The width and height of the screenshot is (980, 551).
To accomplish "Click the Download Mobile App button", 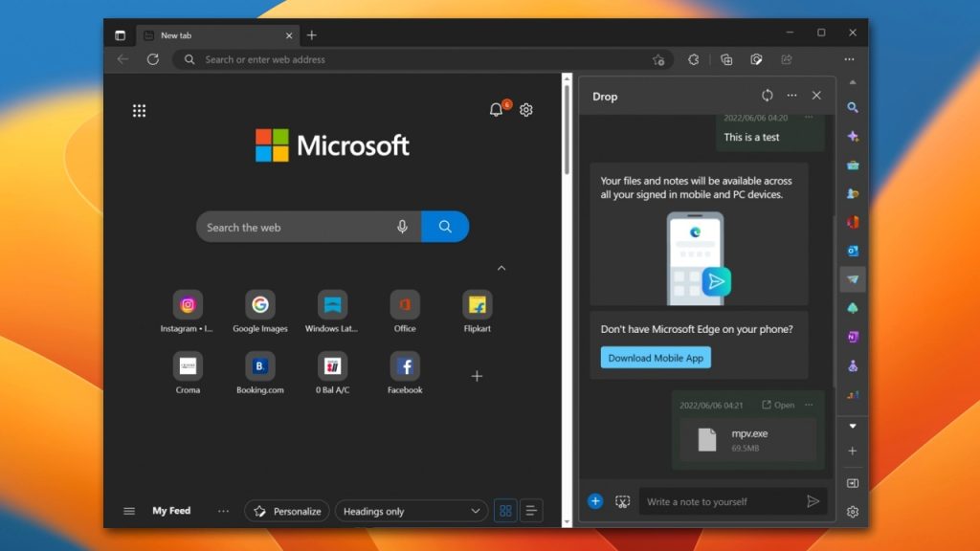I will 656,358.
